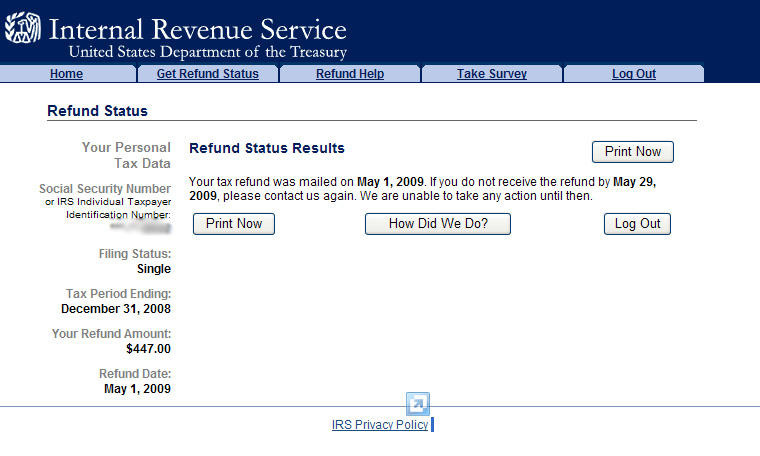Go to Get Refund Status tab
The image size is (760, 456).
tap(207, 74)
